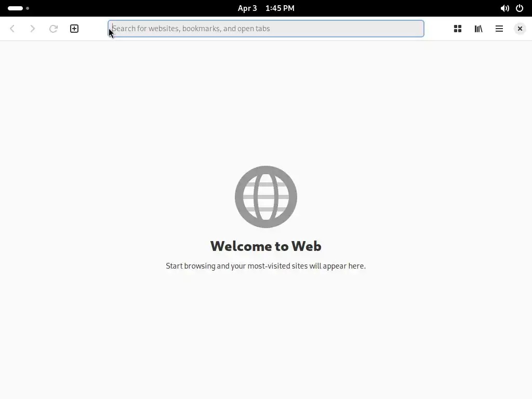
Task: Click blank page area below the hint text
Action: coord(266,332)
